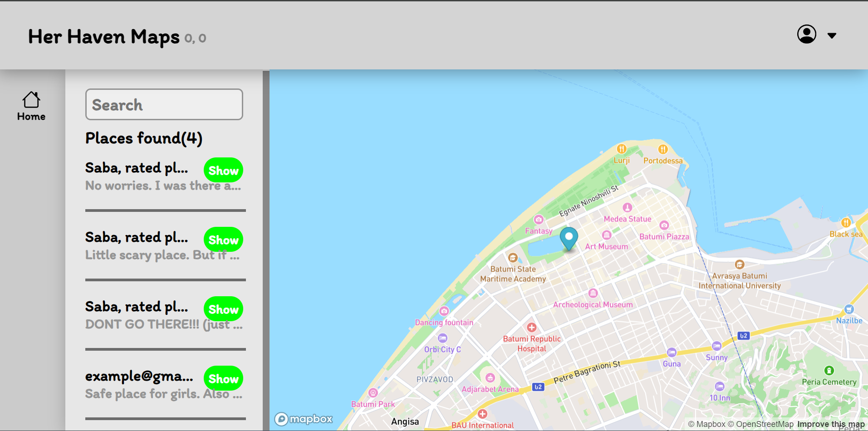This screenshot has width=868, height=431.
Task: Show the 'Safe place for girls' review
Action: tap(223, 378)
